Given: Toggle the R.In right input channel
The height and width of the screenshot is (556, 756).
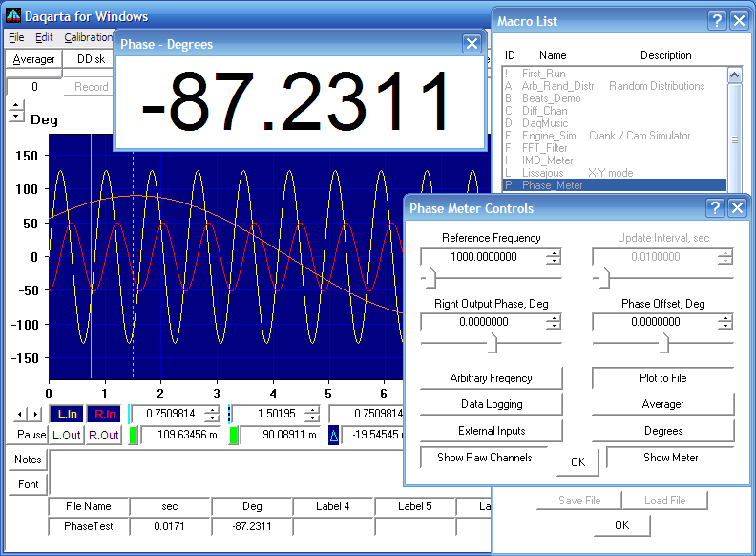Looking at the screenshot, I should coord(103,414).
